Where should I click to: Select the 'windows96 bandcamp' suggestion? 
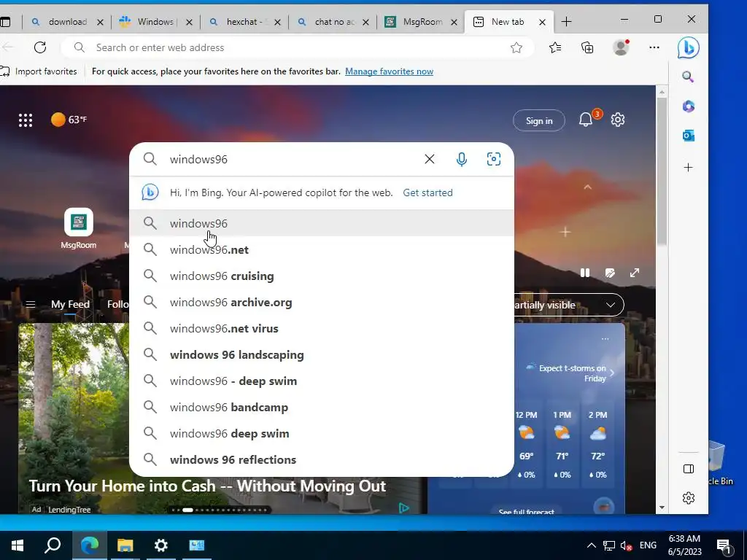point(322,407)
